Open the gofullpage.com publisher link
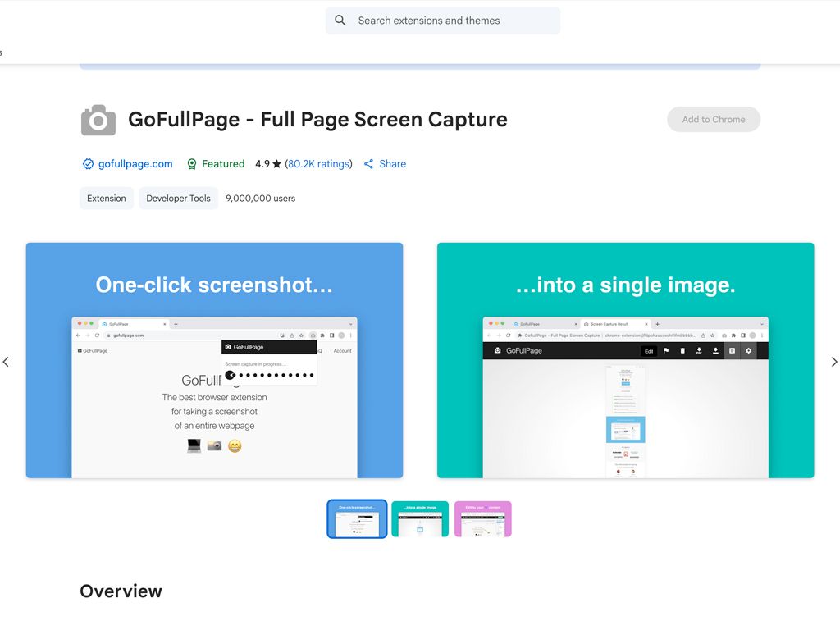This screenshot has width=840, height=630. point(135,164)
